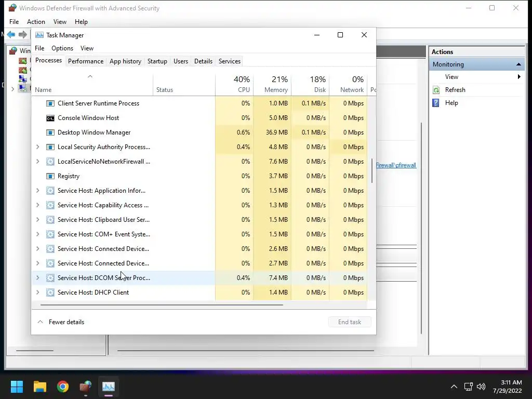The image size is (532, 399).
Task: Expand Service Host: Capability Access row
Action: (x=37, y=205)
